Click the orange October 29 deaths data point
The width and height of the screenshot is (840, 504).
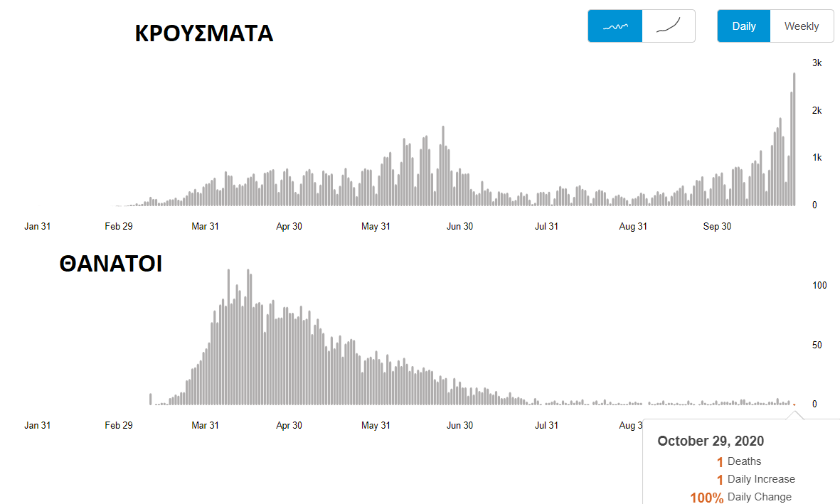point(794,405)
